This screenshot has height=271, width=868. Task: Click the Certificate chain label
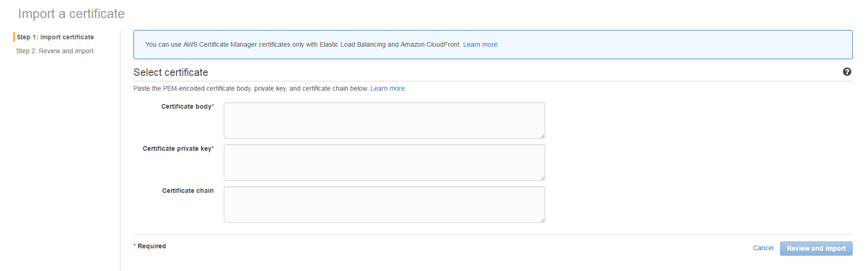coord(188,191)
